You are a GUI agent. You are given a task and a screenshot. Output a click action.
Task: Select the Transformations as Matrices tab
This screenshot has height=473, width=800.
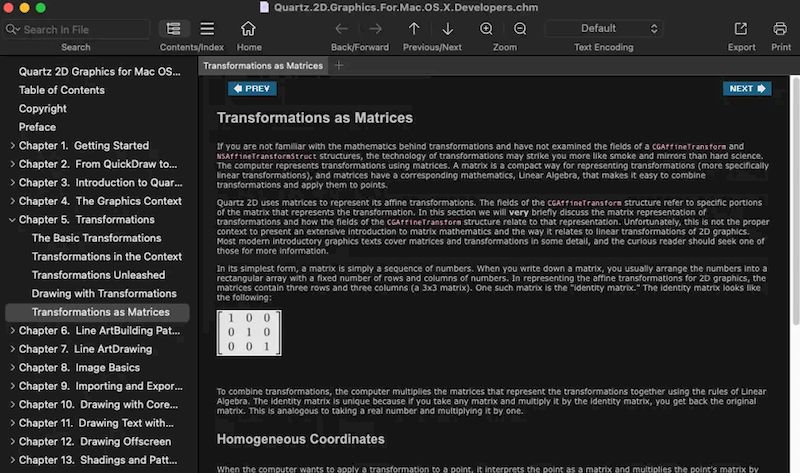point(263,65)
